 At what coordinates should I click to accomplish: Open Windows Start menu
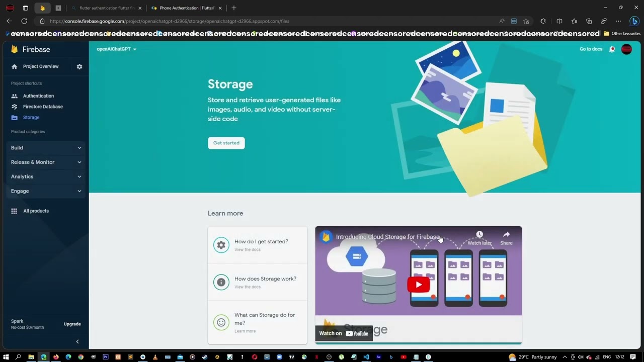[7, 357]
